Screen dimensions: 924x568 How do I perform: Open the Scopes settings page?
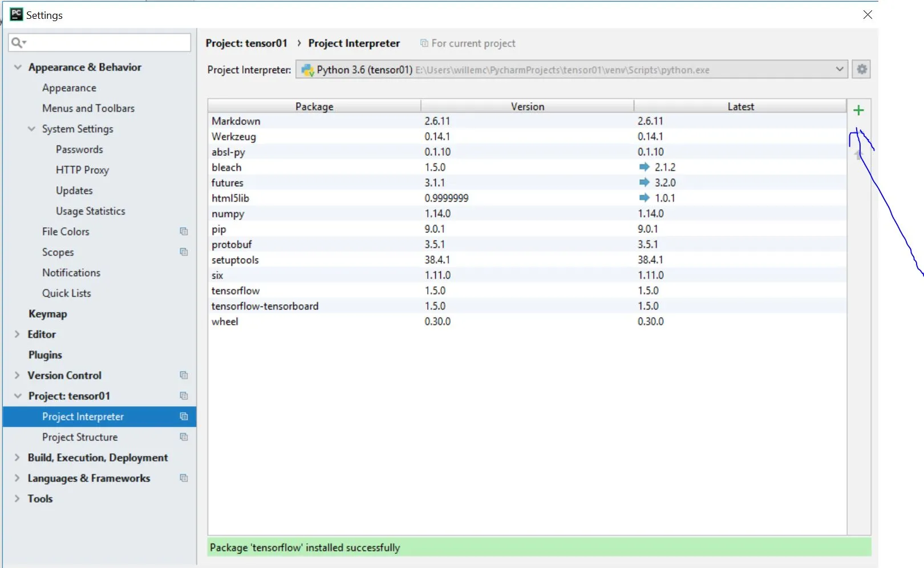coord(58,252)
